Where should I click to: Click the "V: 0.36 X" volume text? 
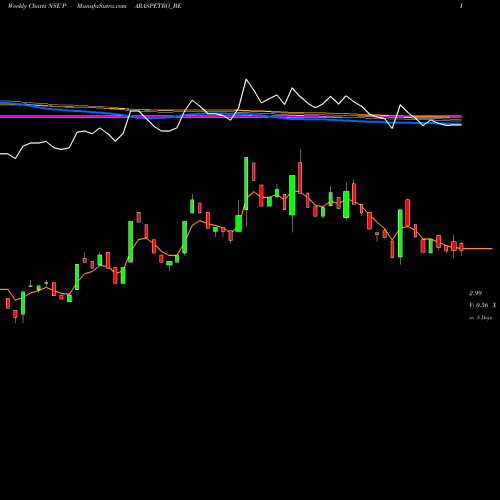point(483,305)
